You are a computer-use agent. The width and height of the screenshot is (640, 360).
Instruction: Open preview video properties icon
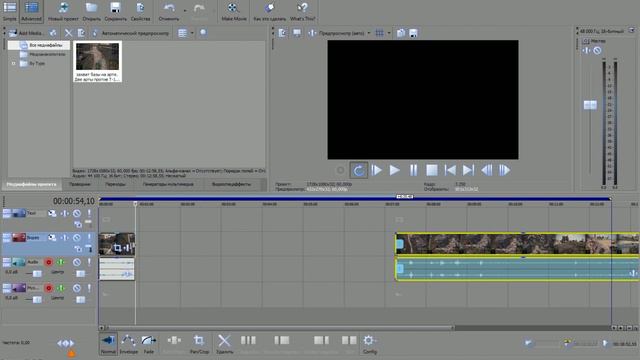[282, 33]
